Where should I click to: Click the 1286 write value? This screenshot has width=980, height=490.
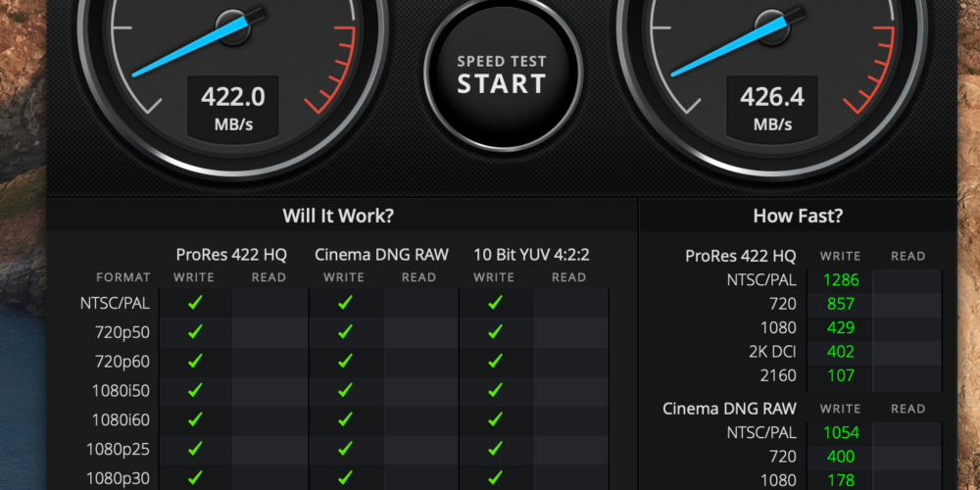(x=841, y=280)
